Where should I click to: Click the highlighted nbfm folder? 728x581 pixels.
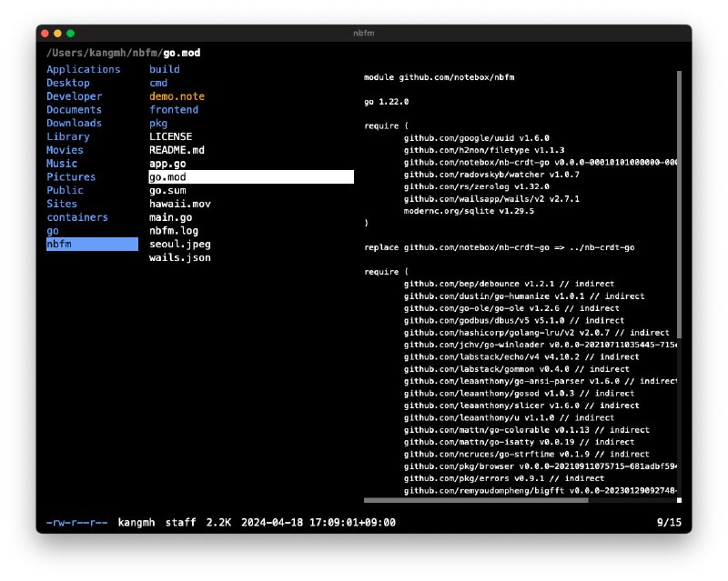point(91,245)
